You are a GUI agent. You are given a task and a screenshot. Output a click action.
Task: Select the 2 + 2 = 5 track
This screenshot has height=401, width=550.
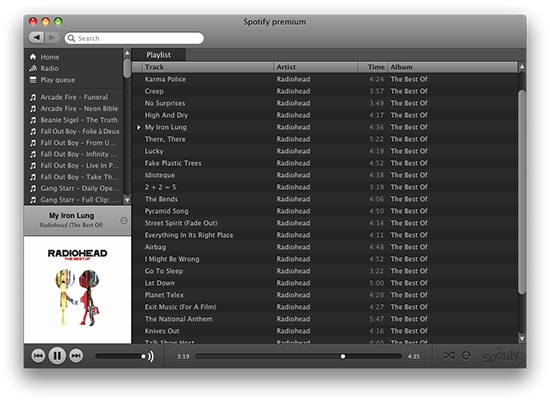click(x=325, y=187)
